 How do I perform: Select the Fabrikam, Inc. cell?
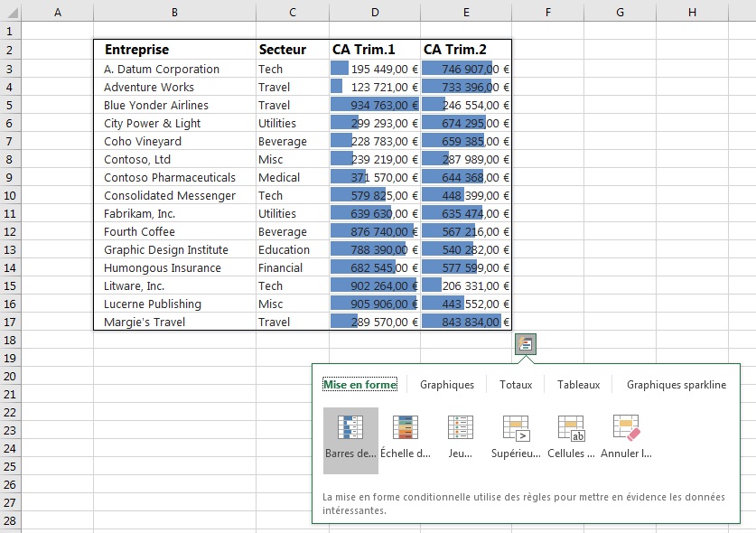coord(174,214)
